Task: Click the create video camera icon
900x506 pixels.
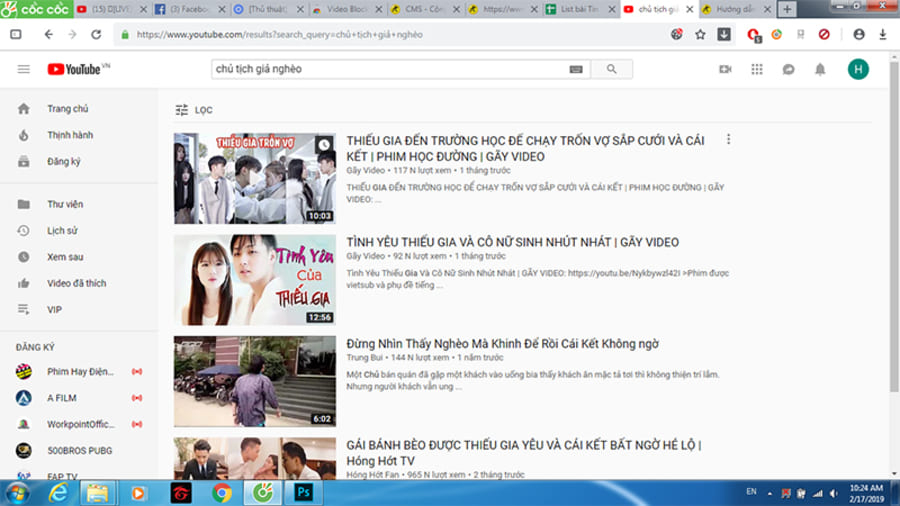Action: tap(726, 69)
